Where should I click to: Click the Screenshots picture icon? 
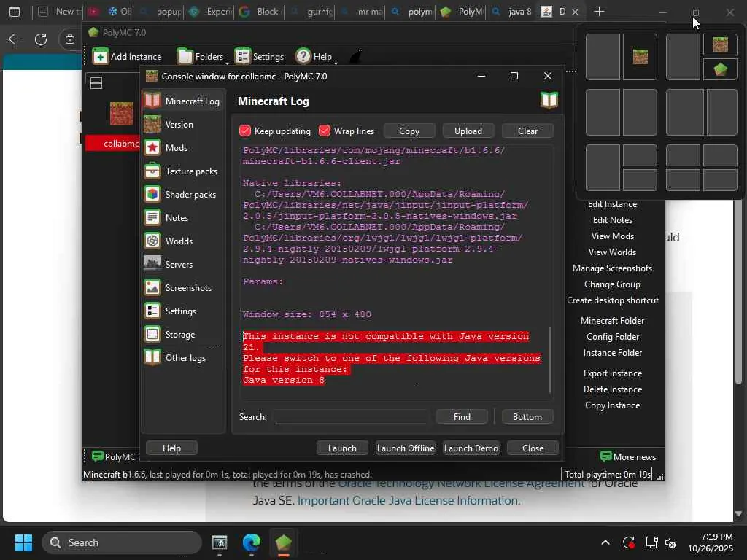coord(152,287)
